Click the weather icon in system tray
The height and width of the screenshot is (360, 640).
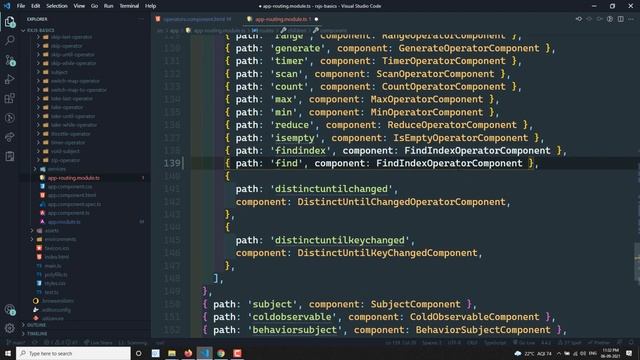coord(518,353)
